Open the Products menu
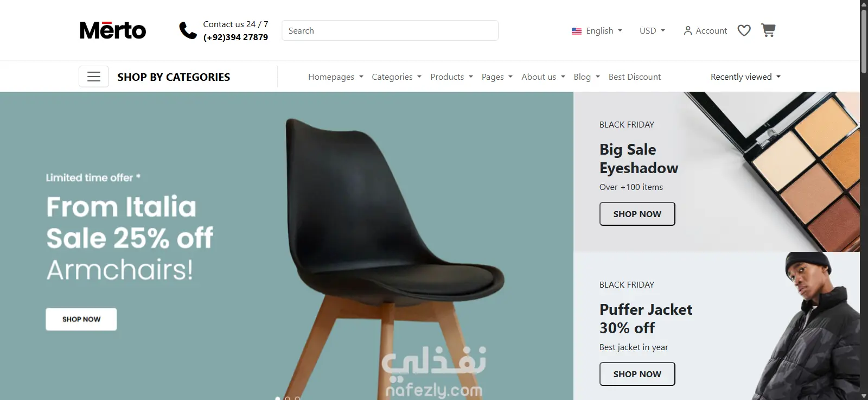Image resolution: width=868 pixels, height=400 pixels. tap(451, 77)
